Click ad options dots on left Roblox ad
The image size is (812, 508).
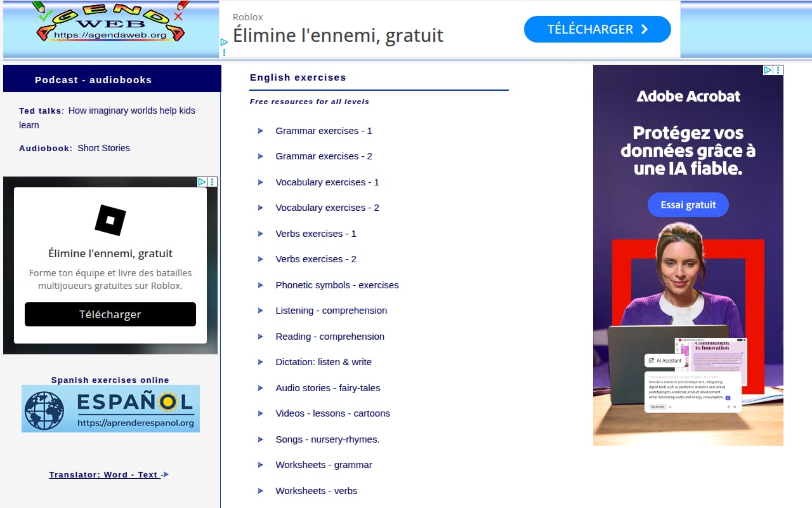coord(213,182)
